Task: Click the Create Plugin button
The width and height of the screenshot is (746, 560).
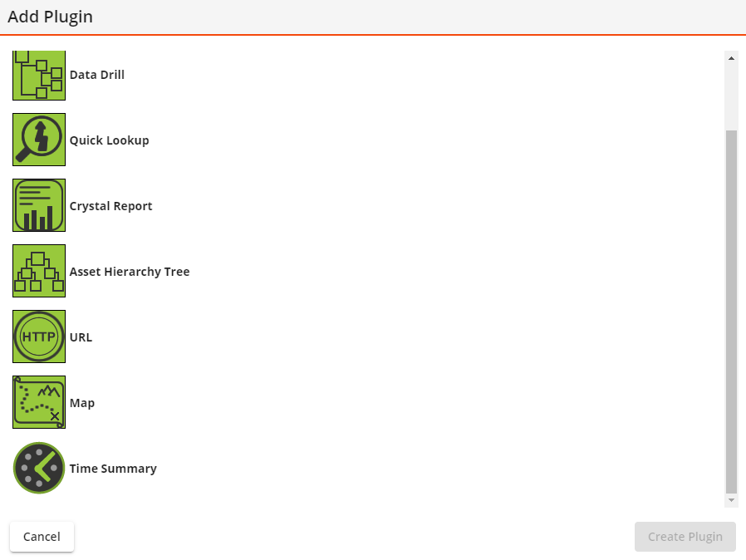Action: [x=685, y=537]
